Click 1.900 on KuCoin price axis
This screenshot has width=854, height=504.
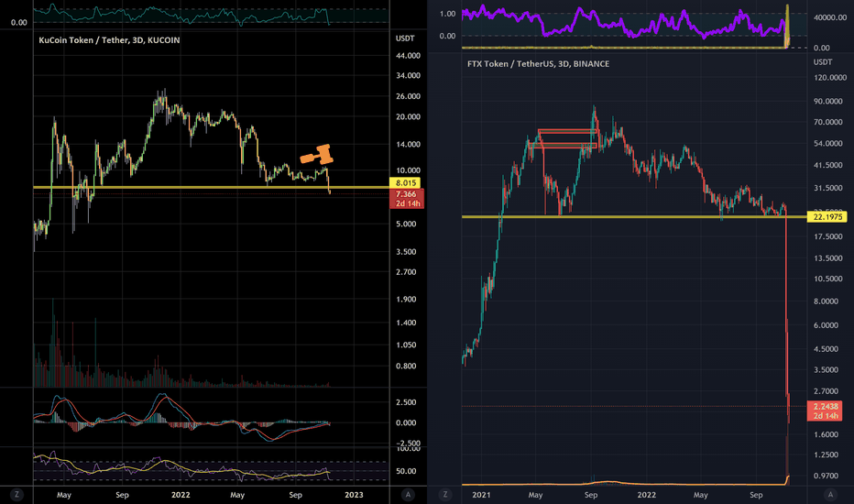(x=406, y=299)
